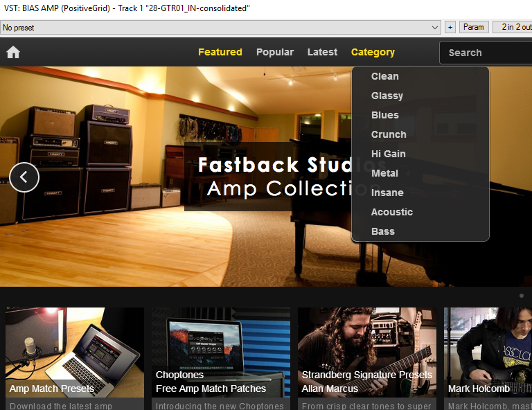Switch to the Latest tab

pos(322,52)
